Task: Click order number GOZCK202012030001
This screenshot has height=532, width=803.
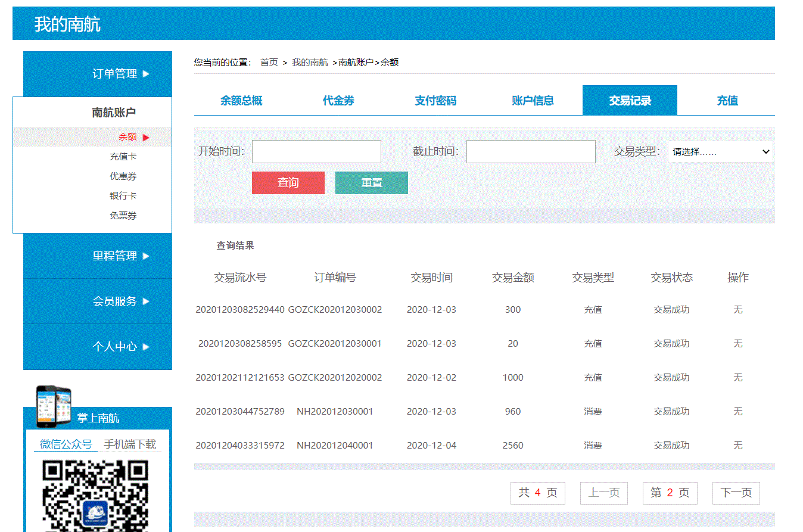Action: click(335, 344)
